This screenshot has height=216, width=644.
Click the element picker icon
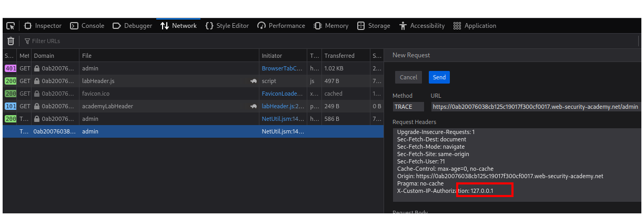(10, 26)
